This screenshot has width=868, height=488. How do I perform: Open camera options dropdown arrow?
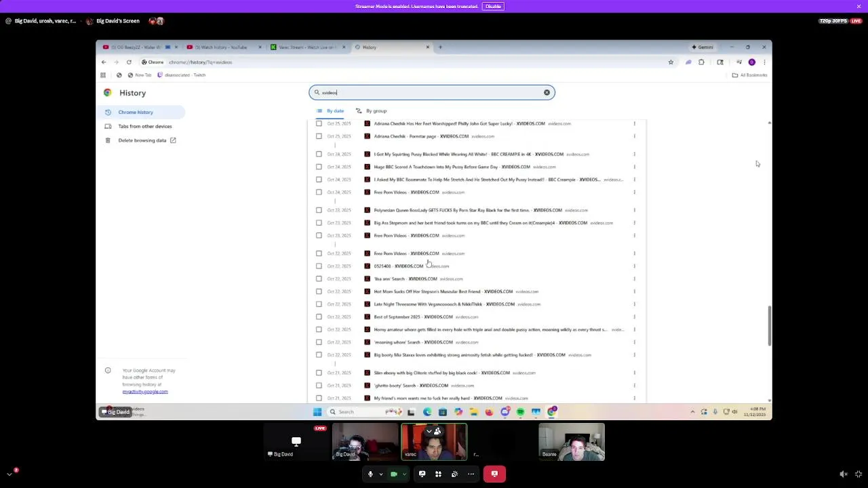coord(404,474)
